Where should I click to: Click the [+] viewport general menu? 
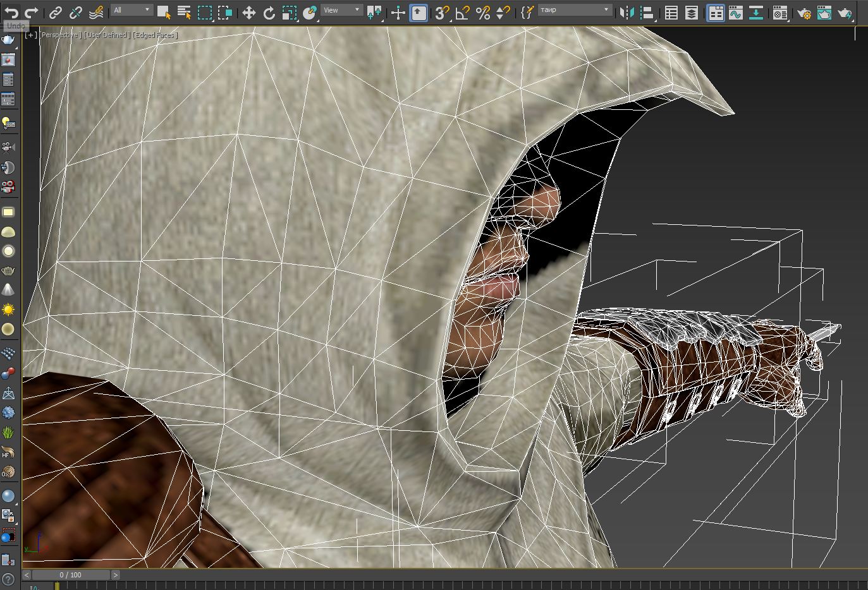tap(30, 35)
